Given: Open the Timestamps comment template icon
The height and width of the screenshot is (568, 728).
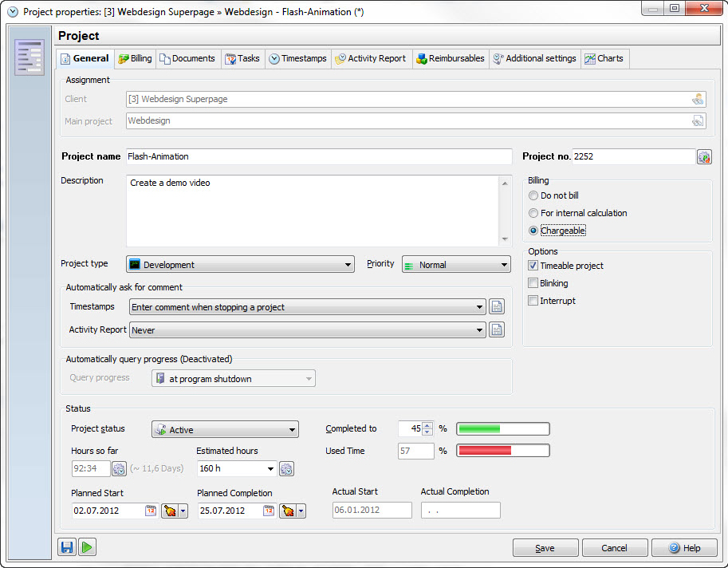Looking at the screenshot, I should (497, 307).
